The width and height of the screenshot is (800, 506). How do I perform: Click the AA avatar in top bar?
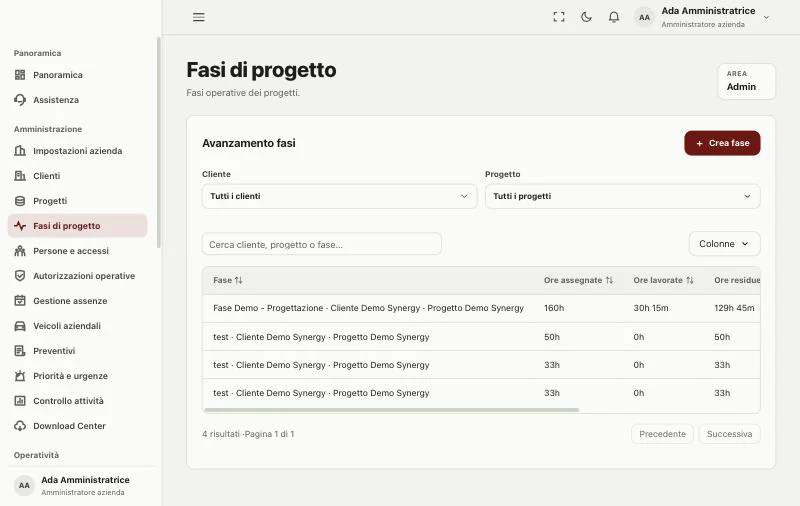[644, 17]
